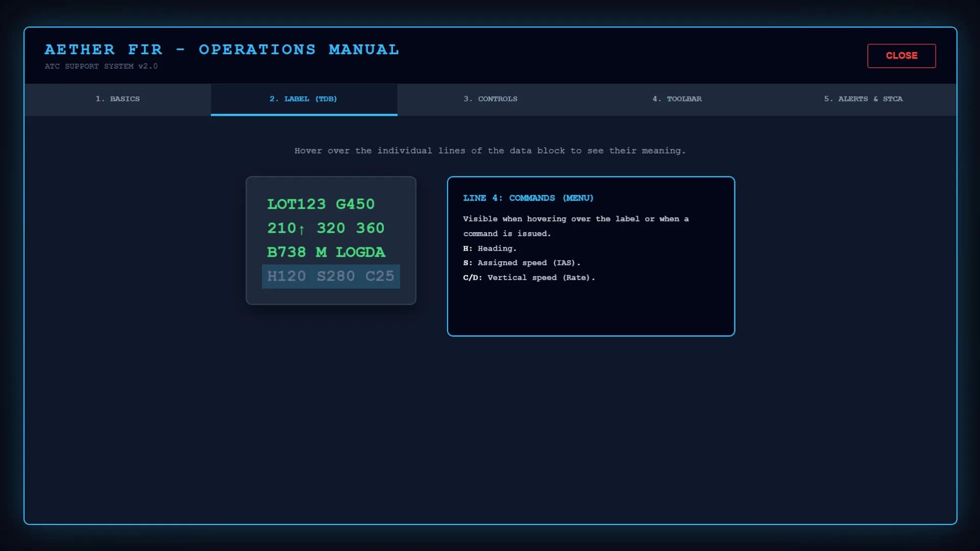Click the 'C/D: Vertical speed (Rate).' line
The width and height of the screenshot is (980, 551).
tap(529, 278)
